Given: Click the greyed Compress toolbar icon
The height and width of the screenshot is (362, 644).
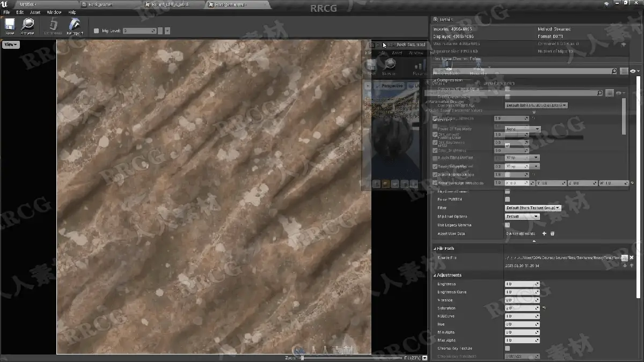Looking at the screenshot, I should (x=53, y=26).
